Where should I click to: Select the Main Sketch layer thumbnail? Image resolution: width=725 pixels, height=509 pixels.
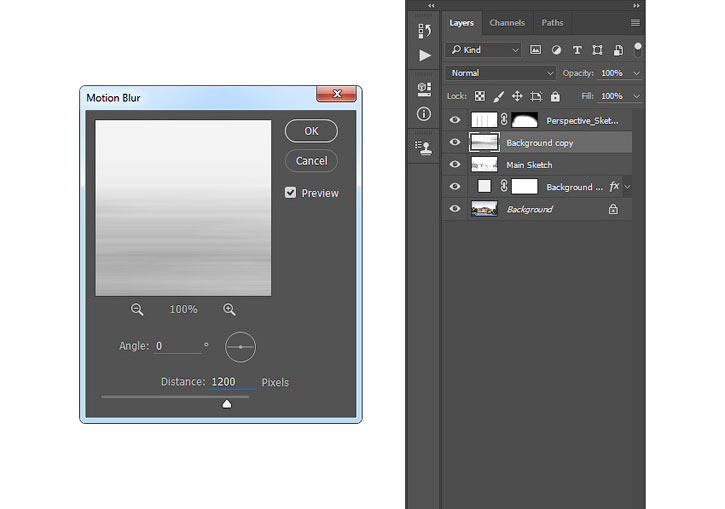click(484, 164)
